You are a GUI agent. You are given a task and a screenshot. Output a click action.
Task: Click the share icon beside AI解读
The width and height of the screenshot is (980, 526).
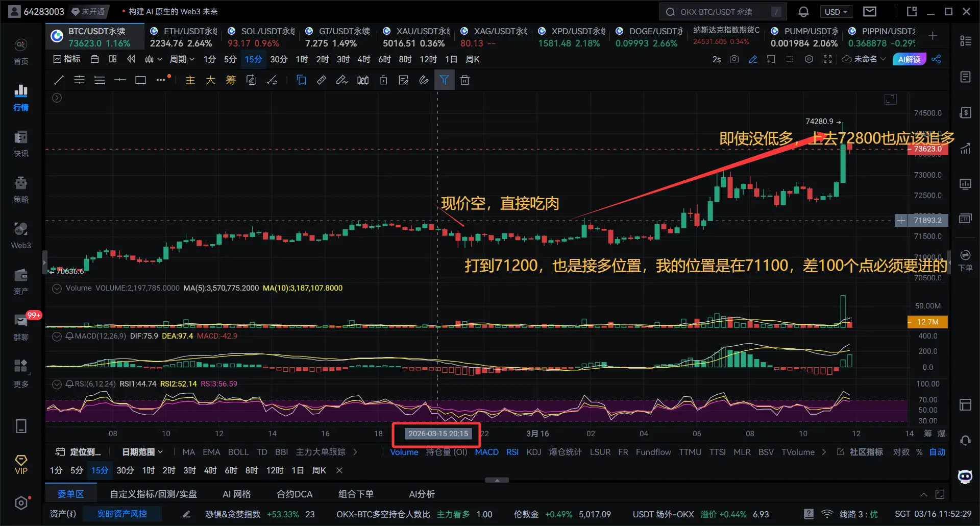(936, 59)
